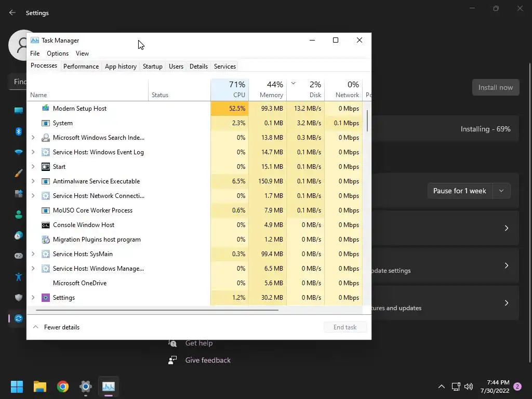Open Gaming via controller sidebar icon

pos(19,256)
